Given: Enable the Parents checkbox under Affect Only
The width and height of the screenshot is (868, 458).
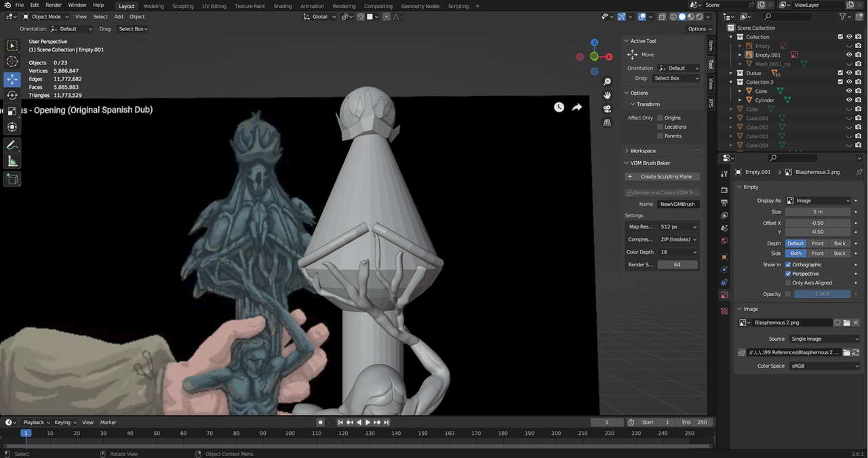Looking at the screenshot, I should click(x=660, y=136).
